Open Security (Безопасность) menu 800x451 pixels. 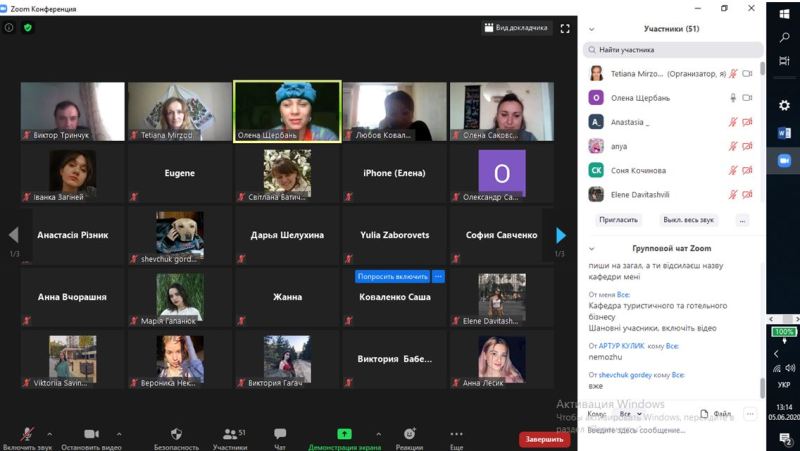point(176,438)
